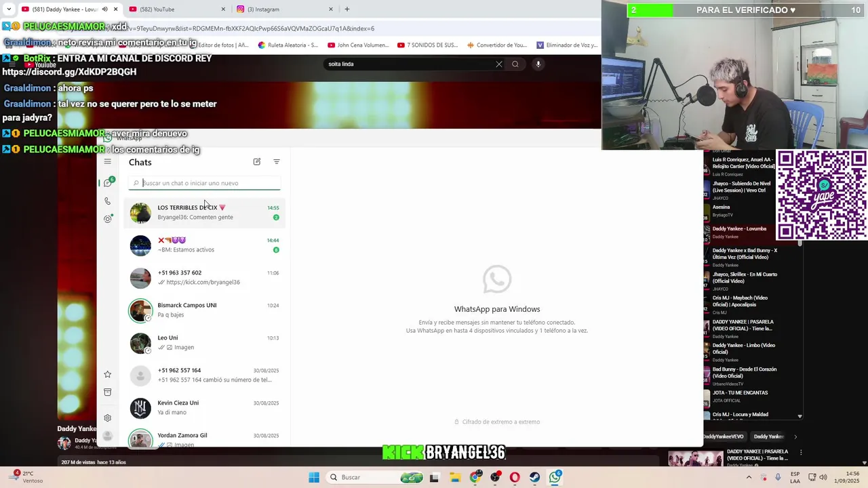
Task: Open the Ruleta Aleatoria bookmark
Action: pyautogui.click(x=288, y=45)
